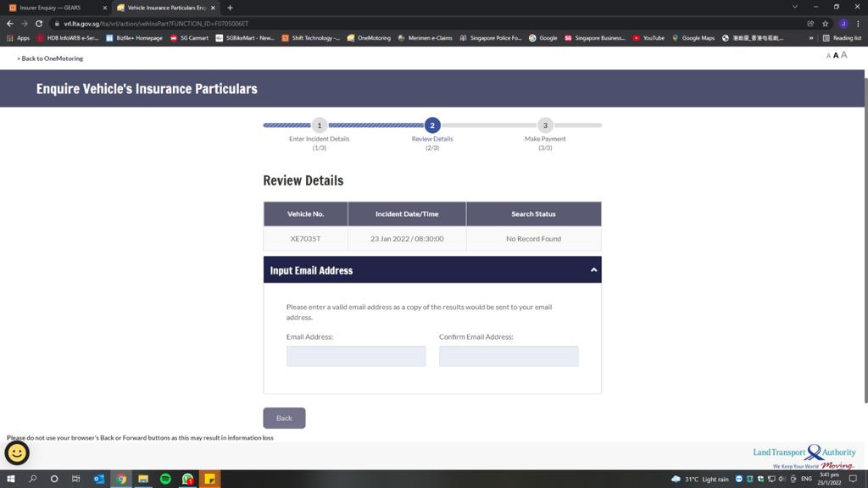Viewport: 868px width, 488px height.
Task: Click the Email Address input field
Action: (356, 356)
